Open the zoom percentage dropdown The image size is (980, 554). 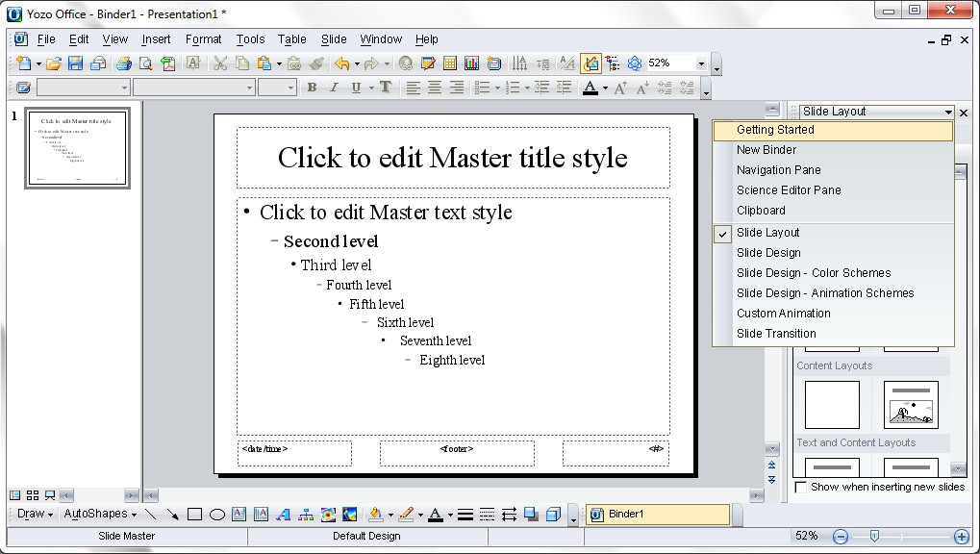tap(700, 63)
